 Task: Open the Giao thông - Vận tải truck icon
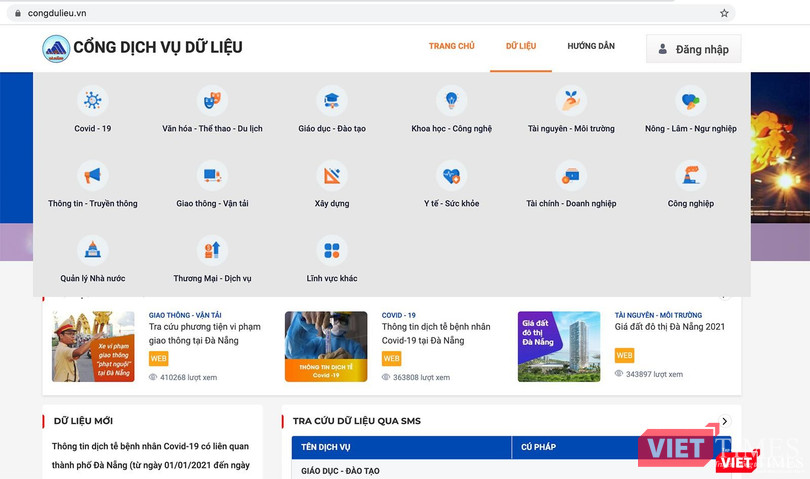pyautogui.click(x=212, y=175)
